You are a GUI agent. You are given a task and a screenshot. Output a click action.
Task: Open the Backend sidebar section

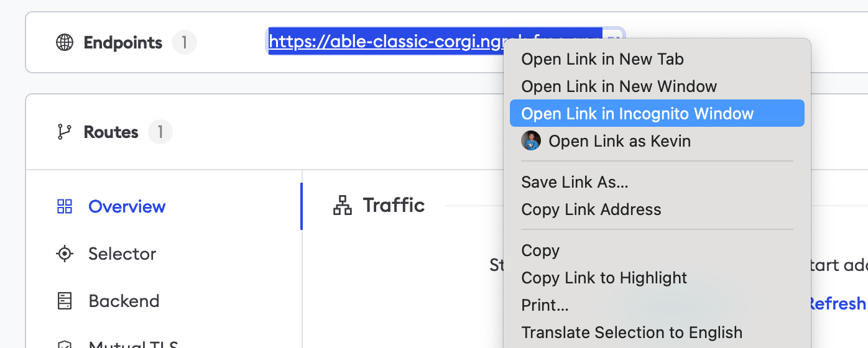tap(124, 301)
